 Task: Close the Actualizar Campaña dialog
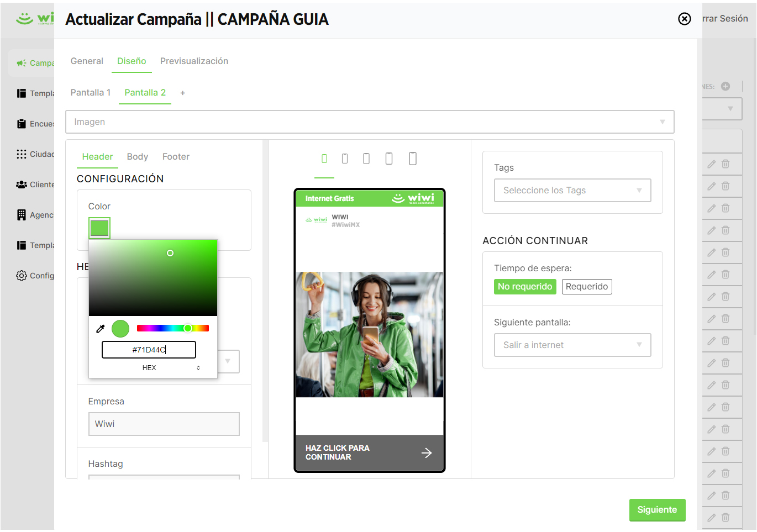685,19
